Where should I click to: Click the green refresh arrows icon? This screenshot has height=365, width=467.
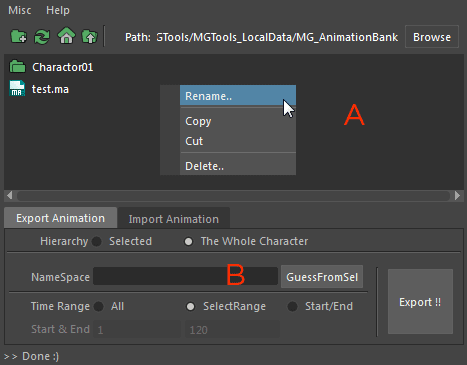pos(42,37)
